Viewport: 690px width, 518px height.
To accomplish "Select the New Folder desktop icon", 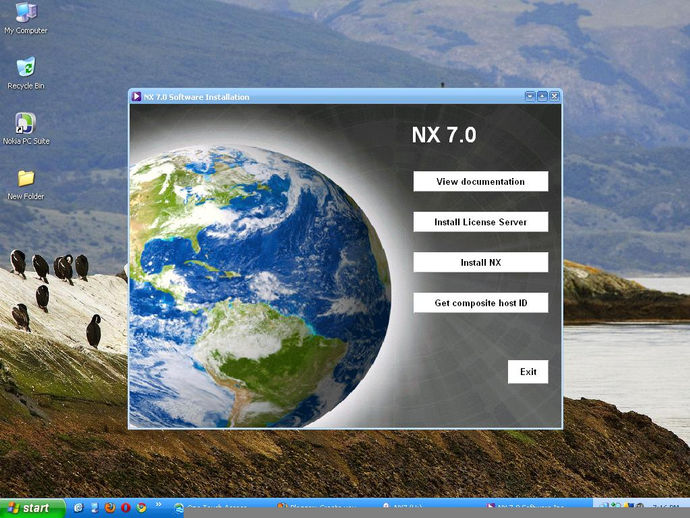I will (x=26, y=185).
